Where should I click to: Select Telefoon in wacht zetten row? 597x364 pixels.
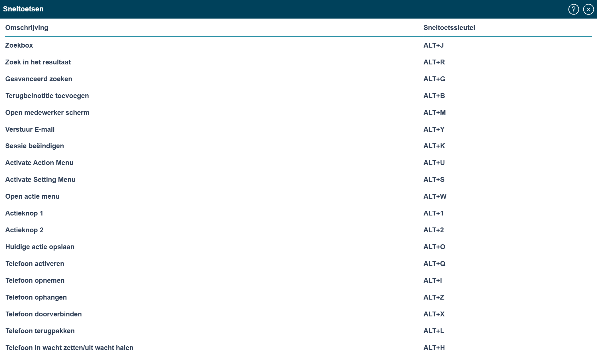tap(298, 348)
